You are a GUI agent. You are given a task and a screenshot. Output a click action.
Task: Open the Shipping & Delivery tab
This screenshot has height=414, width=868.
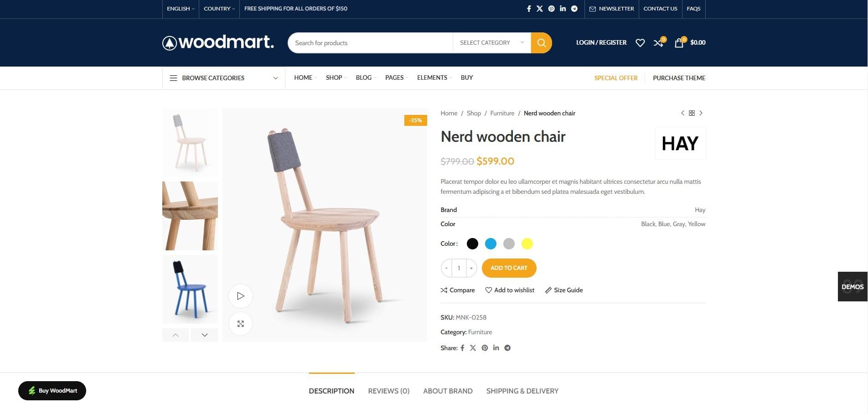tap(522, 391)
